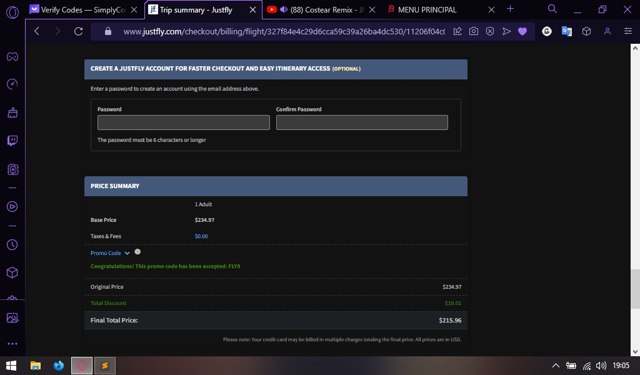640x375 pixels.
Task: Expand the Promo Code dropdown
Action: point(110,253)
